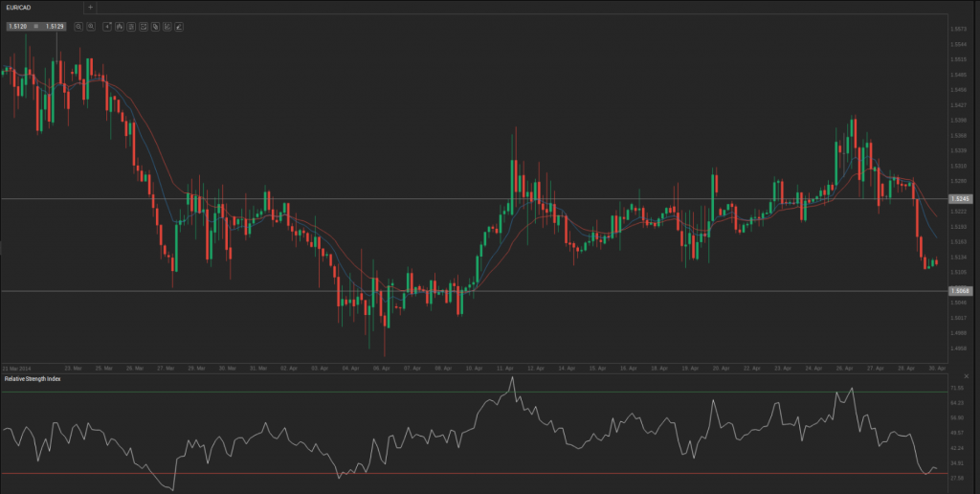Image resolution: width=980 pixels, height=494 pixels.
Task: Select the drawing pencil tool icon
Action: click(178, 27)
